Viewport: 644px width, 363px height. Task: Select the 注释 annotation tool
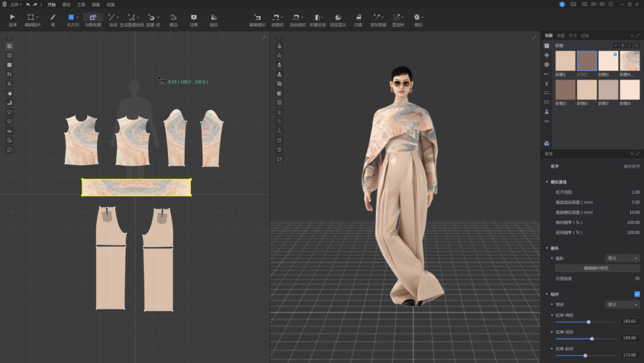(194, 18)
